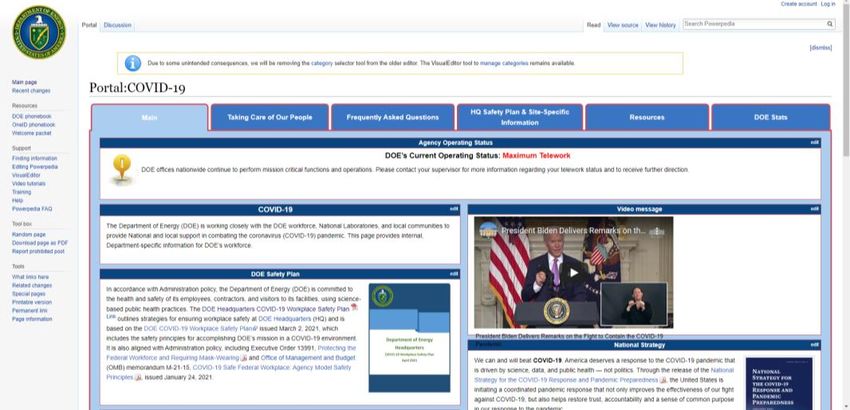Open Editing Powerpedia link
The width and height of the screenshot is (850, 410).
tap(35, 167)
